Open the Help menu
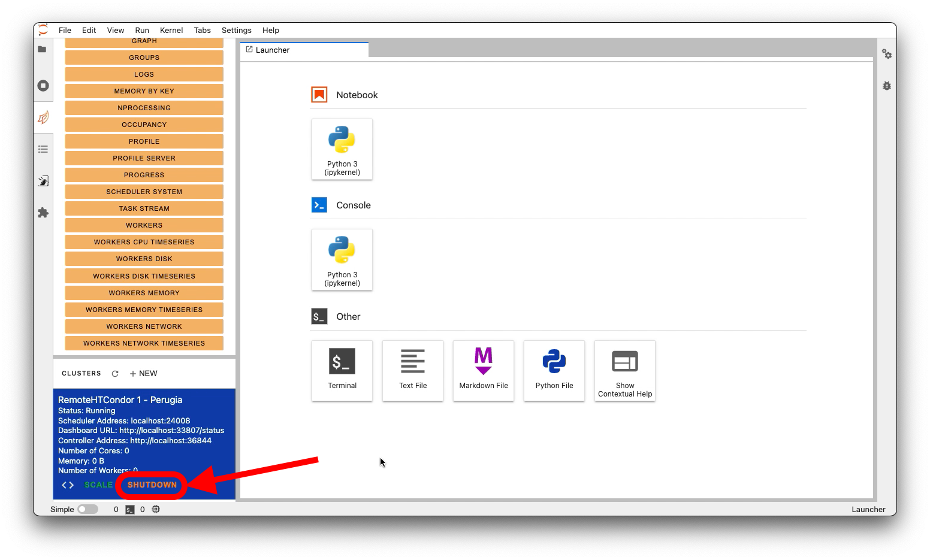 click(271, 31)
